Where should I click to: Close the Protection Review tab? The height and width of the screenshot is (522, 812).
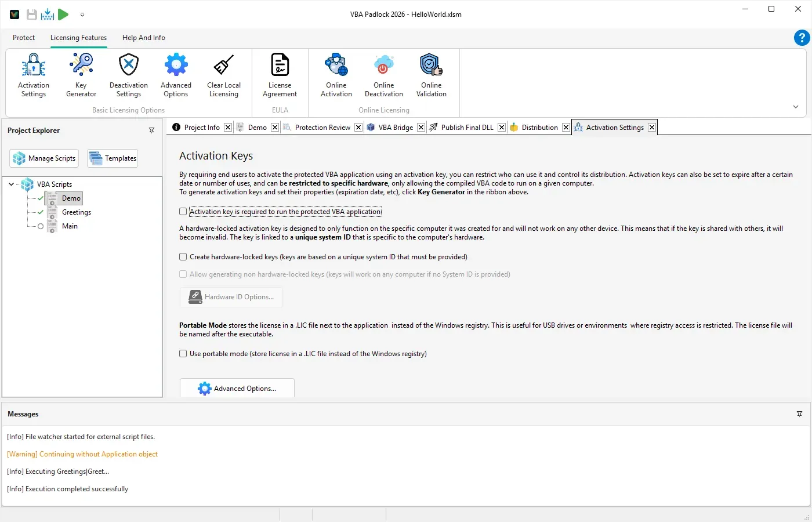click(x=358, y=128)
